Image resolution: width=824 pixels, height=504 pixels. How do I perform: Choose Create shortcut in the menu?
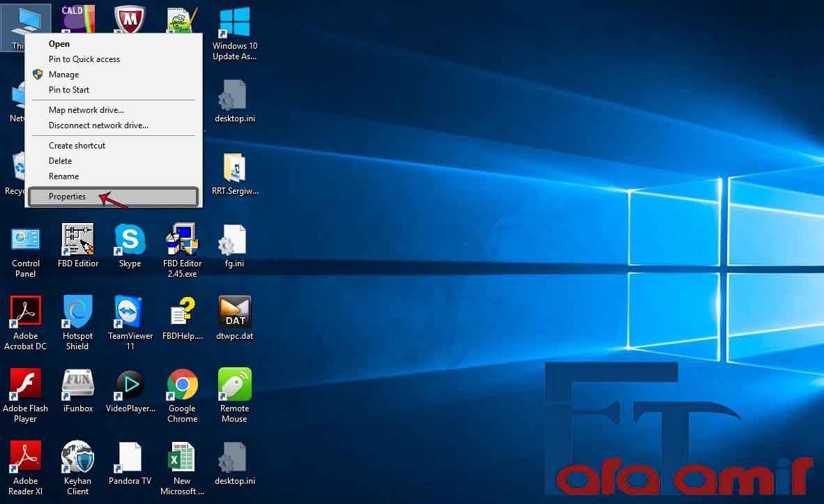pyautogui.click(x=114, y=146)
